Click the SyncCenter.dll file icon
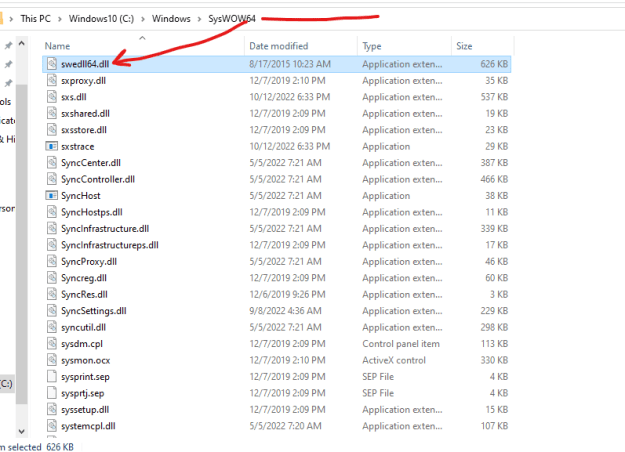 click(52, 163)
